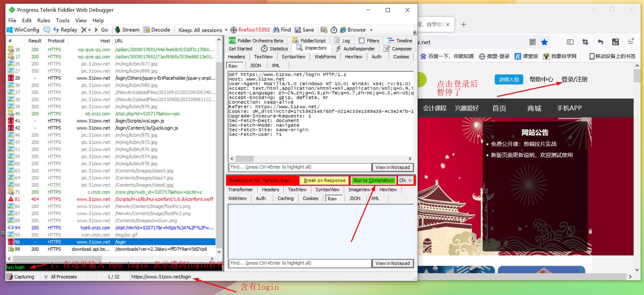Select the Timeline tab
This screenshot has width=644, height=295.
(400, 41)
